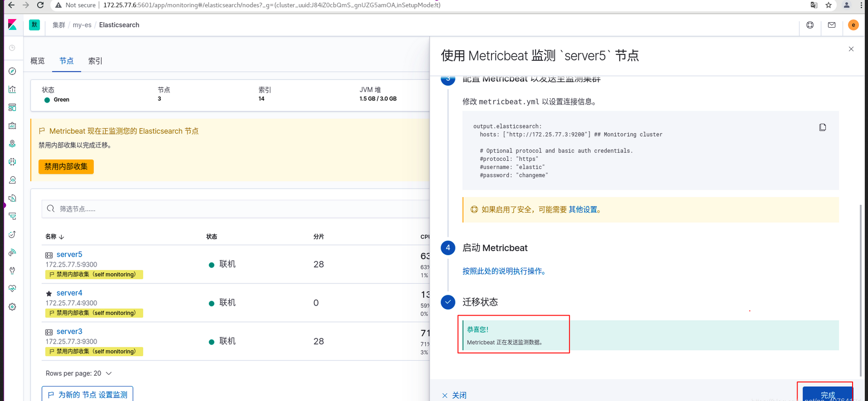Focus the 筛选节点 search field

tap(236, 209)
